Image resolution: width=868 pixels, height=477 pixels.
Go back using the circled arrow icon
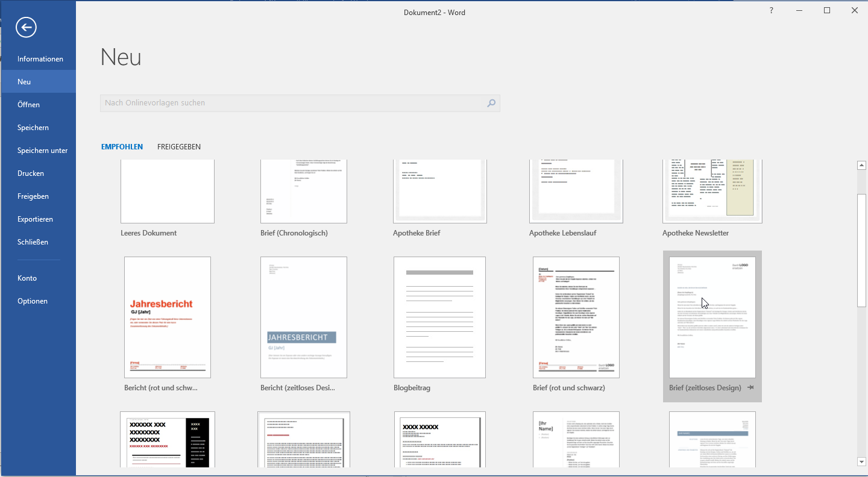click(x=26, y=27)
